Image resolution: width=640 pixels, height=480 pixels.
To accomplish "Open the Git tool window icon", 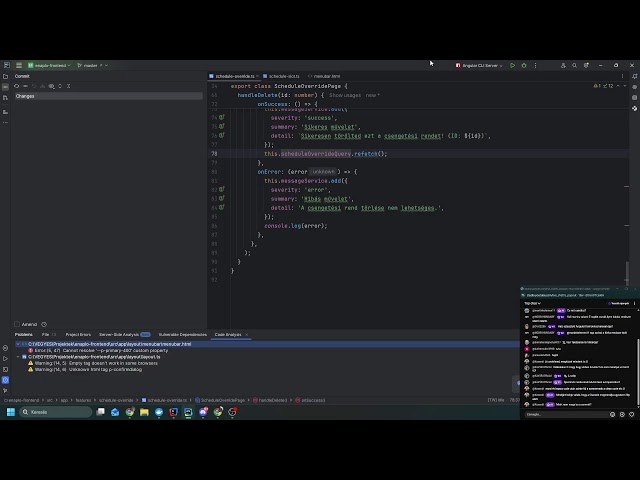I will pos(5,391).
